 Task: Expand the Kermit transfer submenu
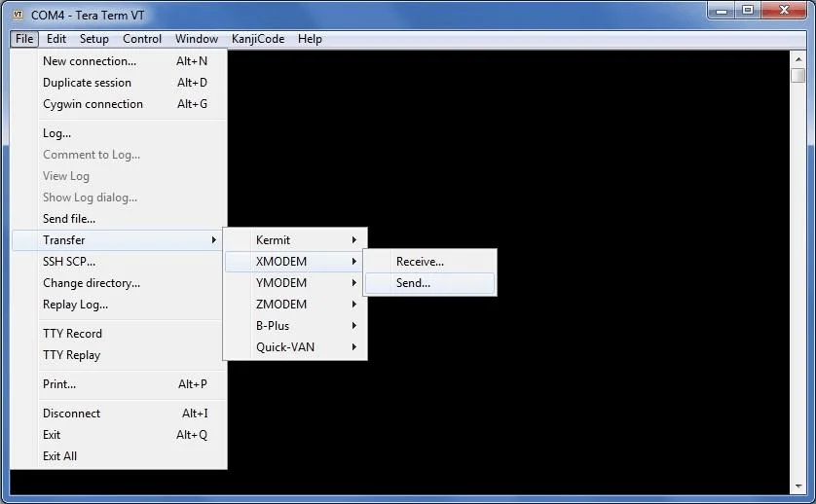tap(295, 240)
